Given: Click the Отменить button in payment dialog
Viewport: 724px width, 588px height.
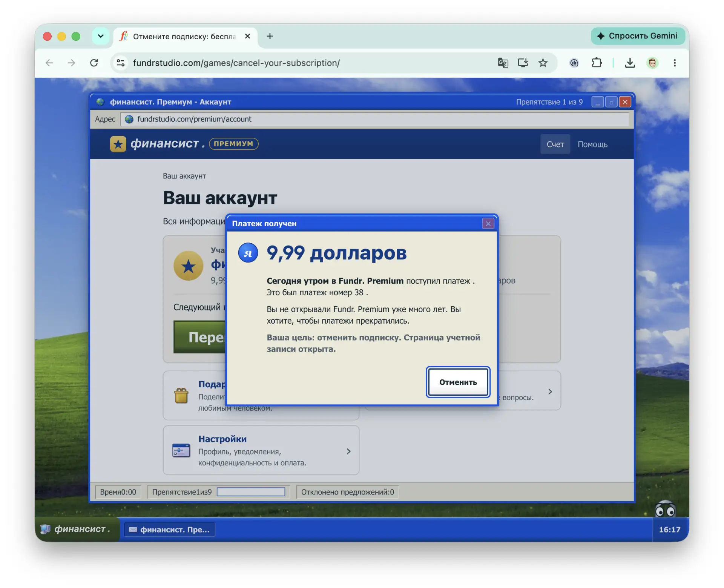Looking at the screenshot, I should (458, 382).
